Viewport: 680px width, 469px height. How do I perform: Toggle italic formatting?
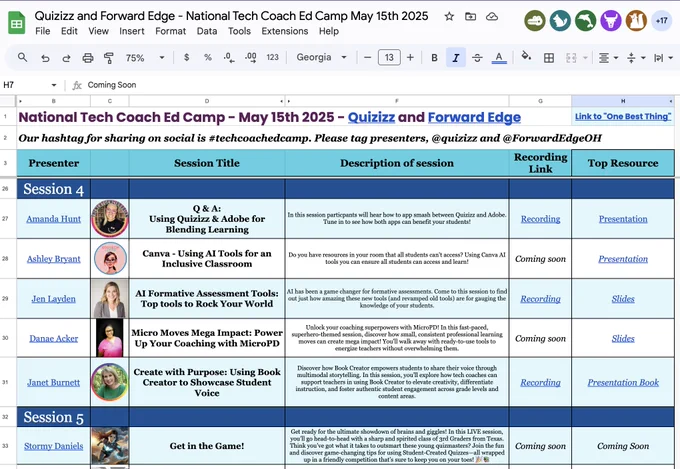(x=456, y=58)
